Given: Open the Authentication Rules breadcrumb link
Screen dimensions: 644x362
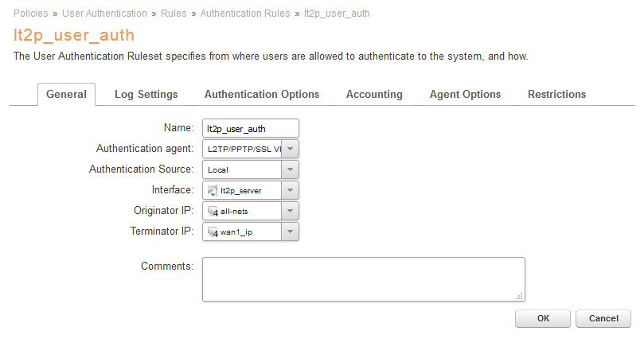Looking at the screenshot, I should click(x=246, y=14).
